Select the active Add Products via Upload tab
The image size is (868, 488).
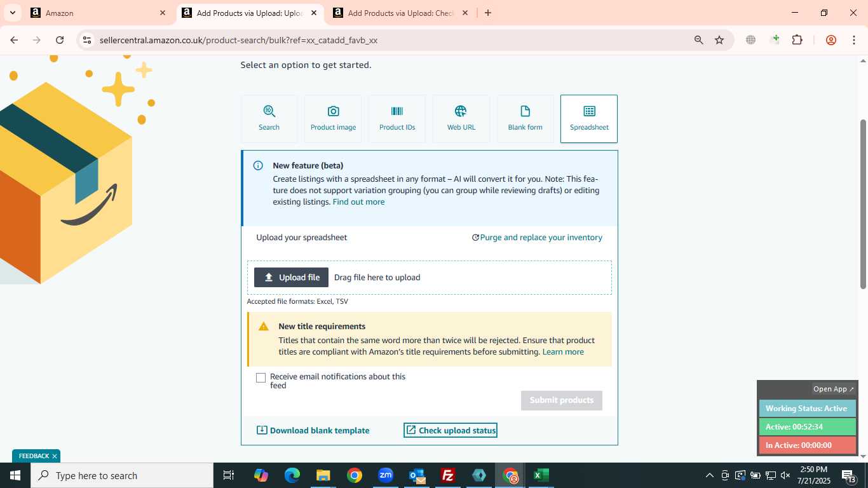coord(250,13)
